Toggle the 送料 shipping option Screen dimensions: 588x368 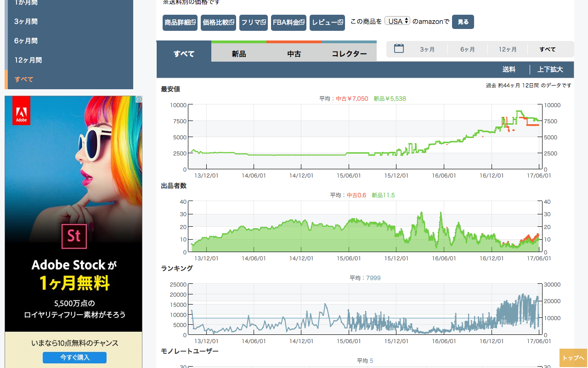pyautogui.click(x=509, y=69)
